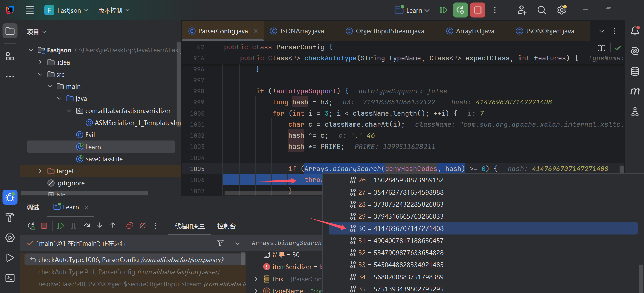Open the Debug tool window bug icon
The image size is (644, 293).
[10, 197]
